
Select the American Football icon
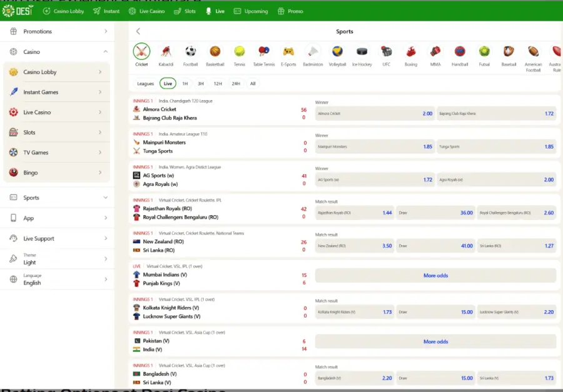click(x=533, y=51)
